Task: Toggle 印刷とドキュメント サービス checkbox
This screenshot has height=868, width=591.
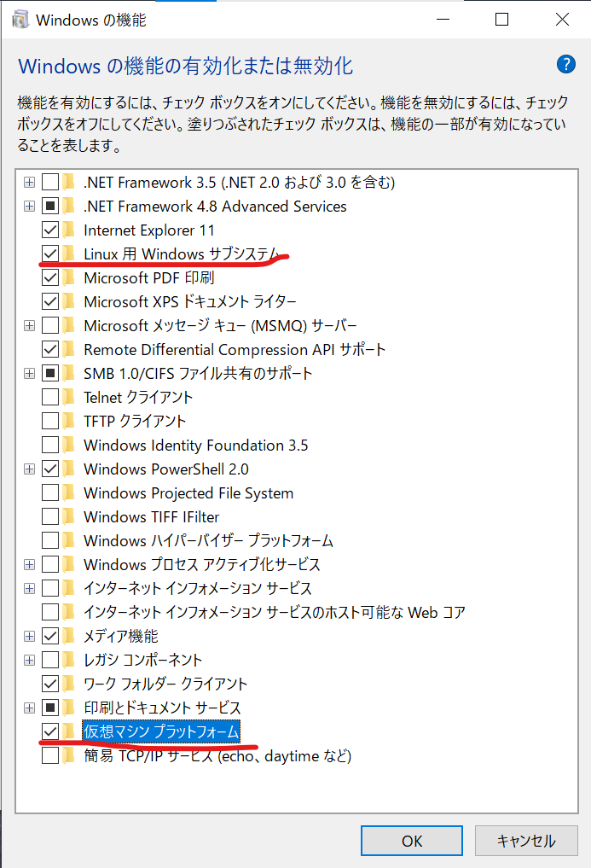Action: pos(50,708)
